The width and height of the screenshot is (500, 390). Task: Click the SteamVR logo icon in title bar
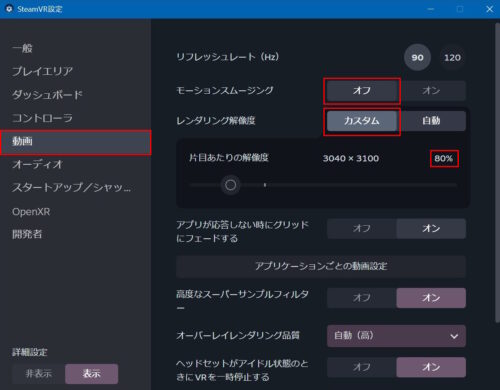coord(9,9)
